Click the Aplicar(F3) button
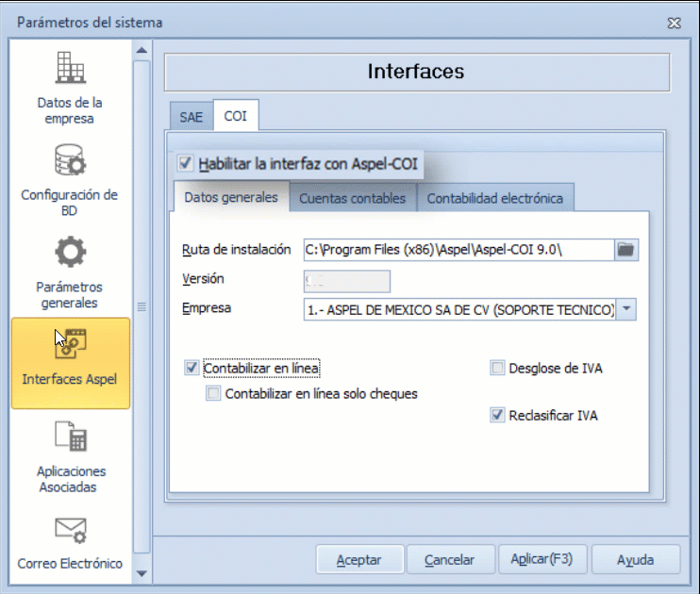 click(542, 559)
